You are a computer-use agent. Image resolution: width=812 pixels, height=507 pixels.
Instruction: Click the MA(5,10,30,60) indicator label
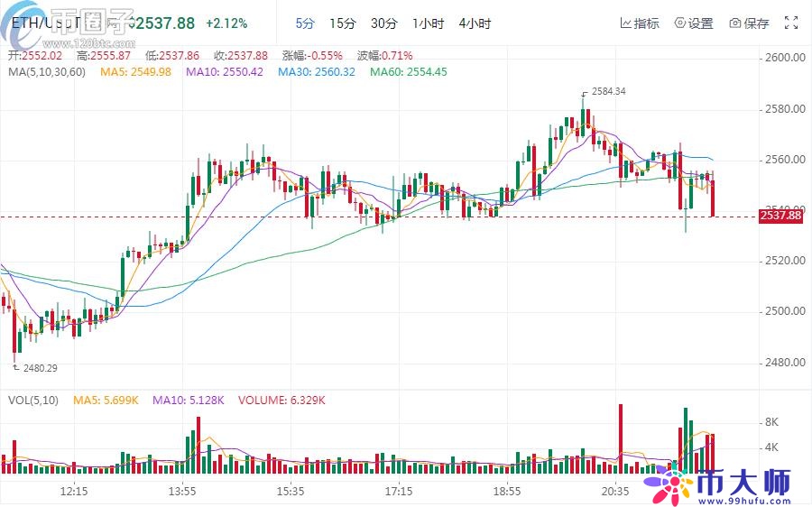click(x=47, y=71)
